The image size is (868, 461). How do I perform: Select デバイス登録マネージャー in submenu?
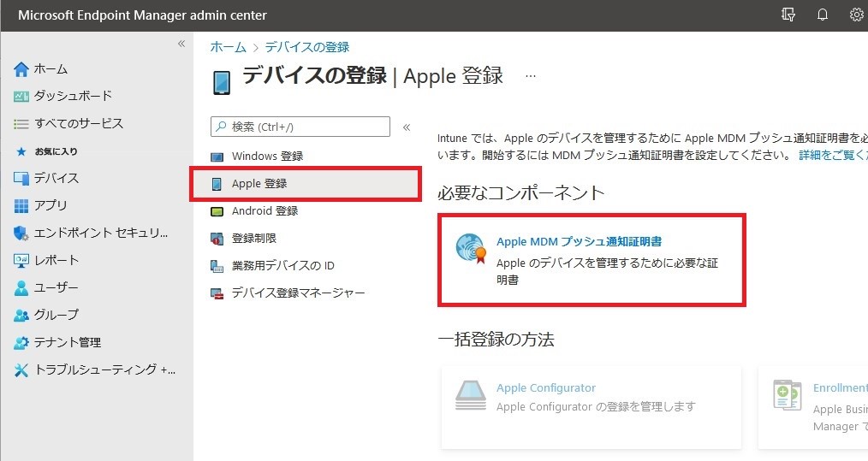[299, 293]
